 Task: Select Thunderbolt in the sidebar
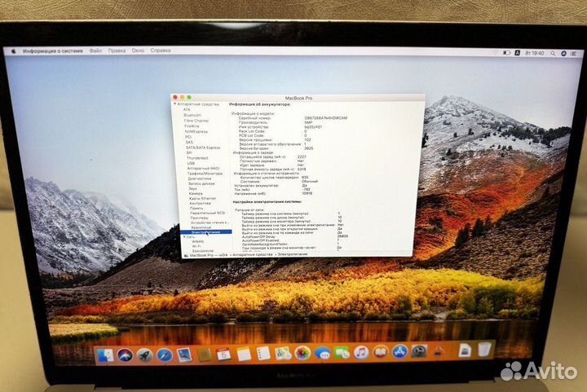coord(197,158)
